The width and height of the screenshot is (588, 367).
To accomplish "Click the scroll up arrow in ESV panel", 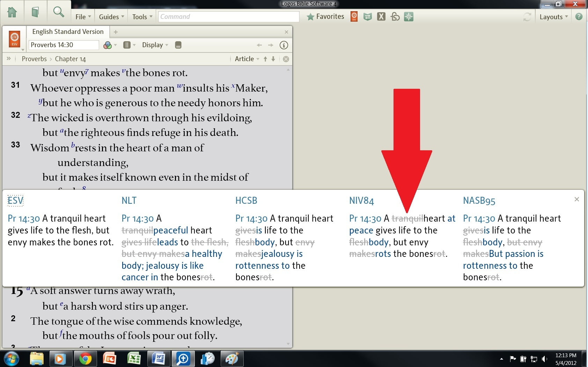I will 288,70.
